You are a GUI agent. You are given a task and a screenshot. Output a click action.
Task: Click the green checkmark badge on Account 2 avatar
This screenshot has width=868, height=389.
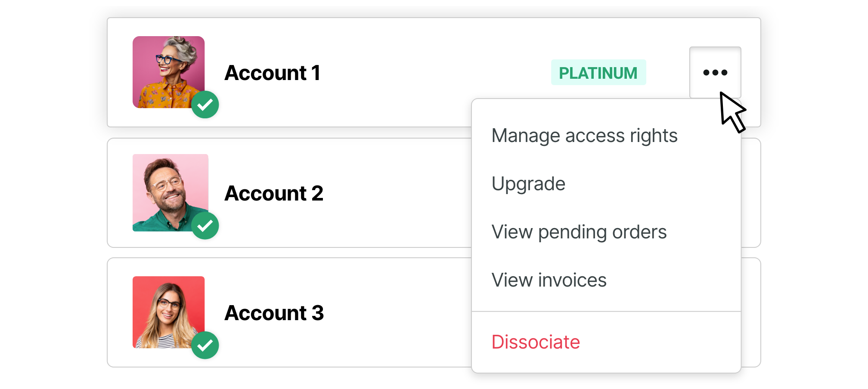[206, 225]
